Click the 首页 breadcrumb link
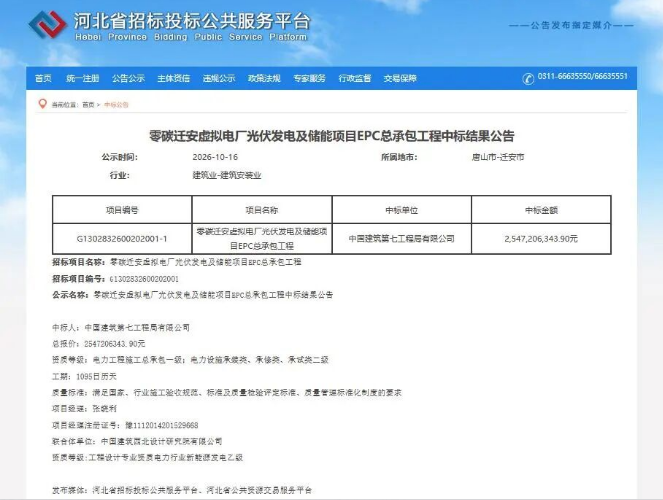The height and width of the screenshot is (500, 663). [88, 105]
